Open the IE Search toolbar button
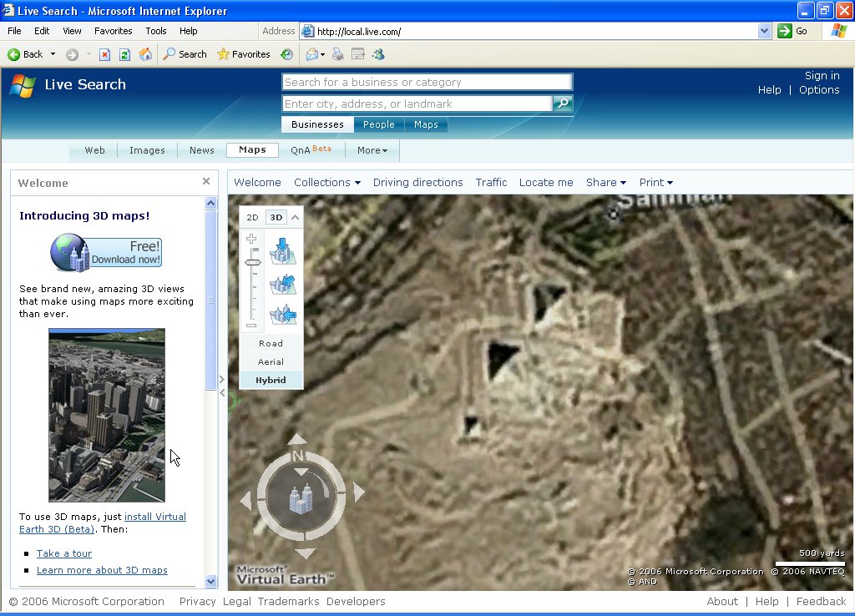The width and height of the screenshot is (855, 616). coord(185,54)
